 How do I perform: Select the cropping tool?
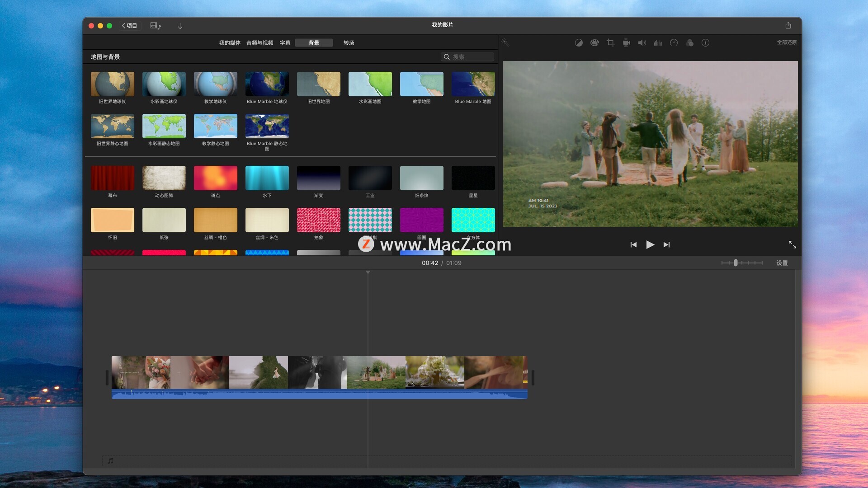610,43
